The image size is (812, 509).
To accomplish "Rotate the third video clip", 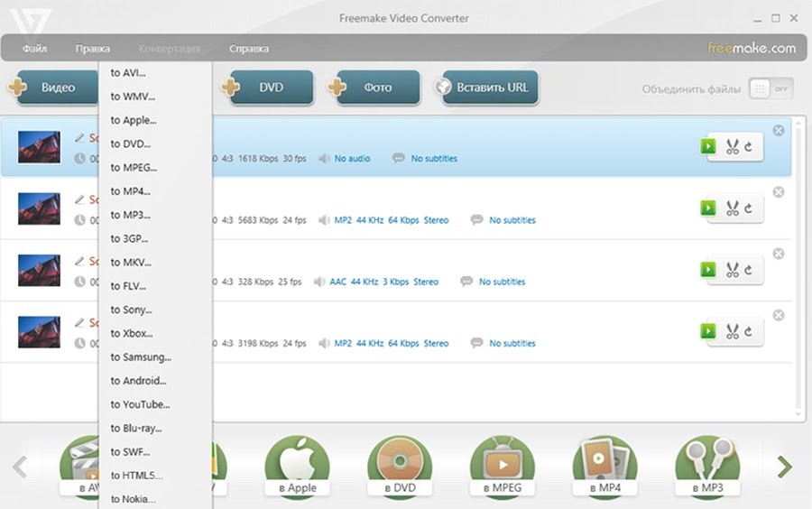I will click(748, 270).
